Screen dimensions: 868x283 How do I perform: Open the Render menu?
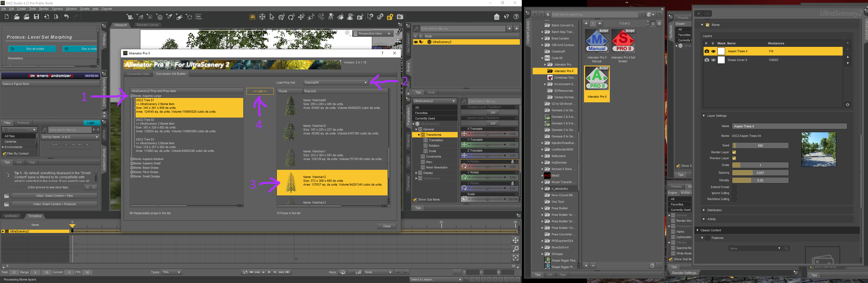[x=44, y=9]
